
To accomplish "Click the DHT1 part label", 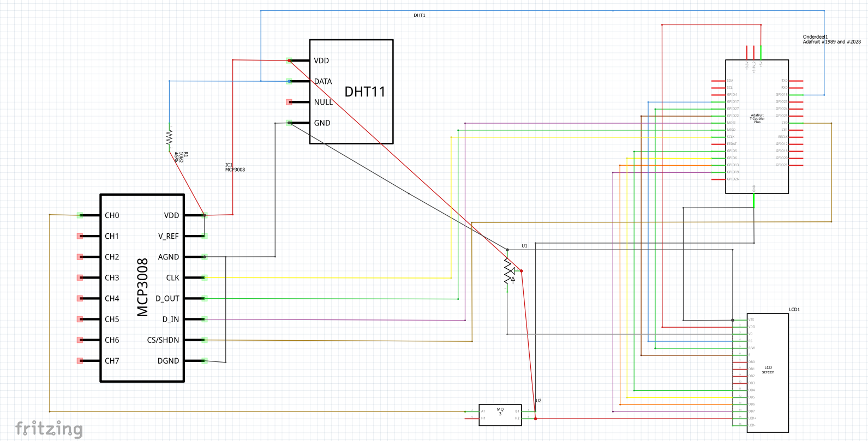I will click(x=420, y=15).
